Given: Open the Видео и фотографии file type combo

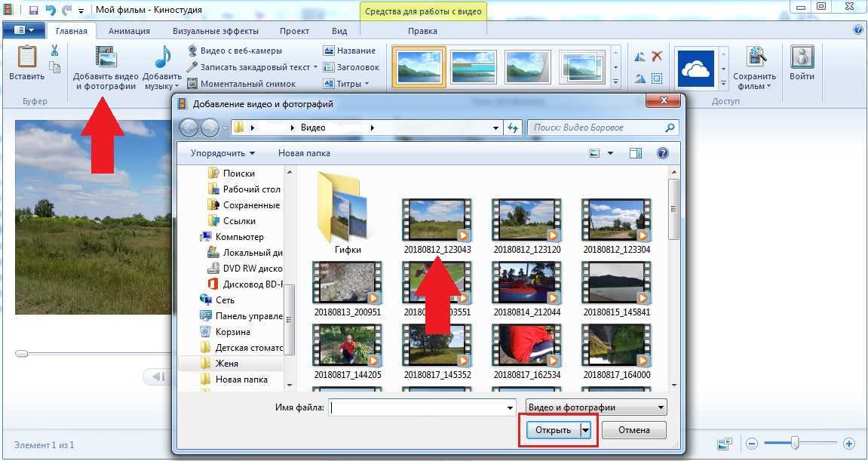Looking at the screenshot, I should pyautogui.click(x=597, y=407).
